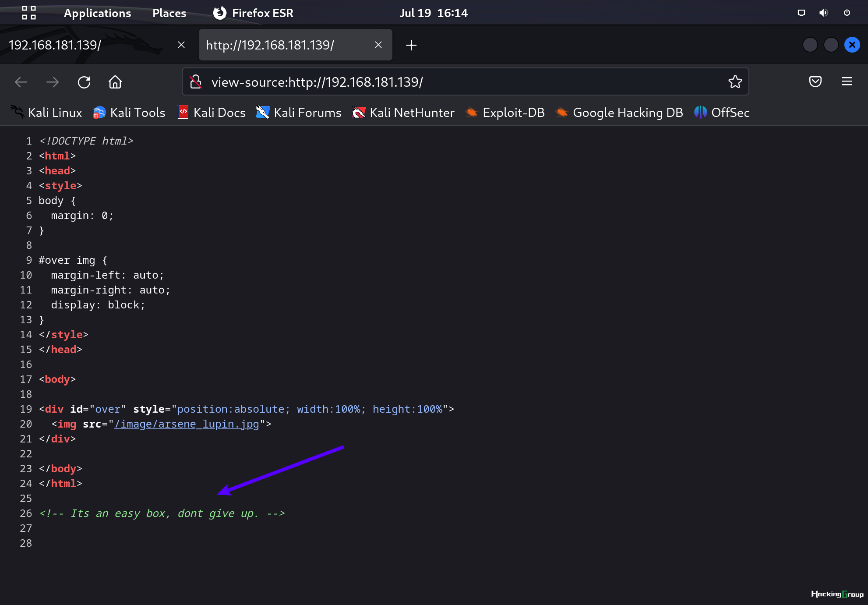Click the 'display: block;' CSS line
Screen dimensions: 868x605
[98, 305]
